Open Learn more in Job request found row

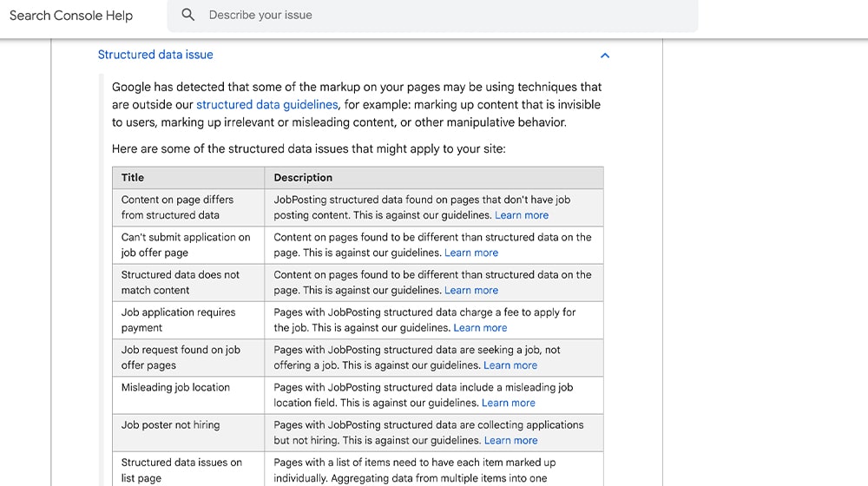(x=510, y=365)
